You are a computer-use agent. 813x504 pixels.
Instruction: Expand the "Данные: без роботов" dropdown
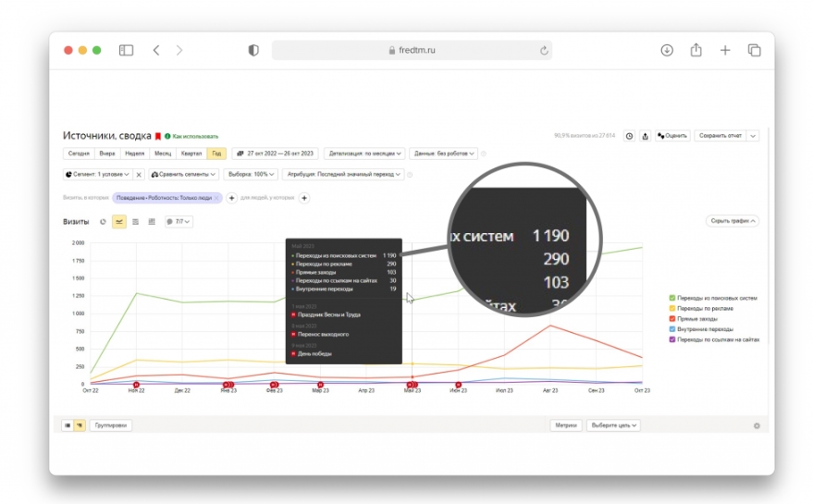[444, 154]
